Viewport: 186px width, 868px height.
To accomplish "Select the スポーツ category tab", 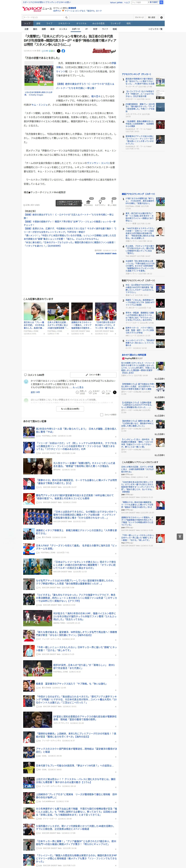I will 76,29.
